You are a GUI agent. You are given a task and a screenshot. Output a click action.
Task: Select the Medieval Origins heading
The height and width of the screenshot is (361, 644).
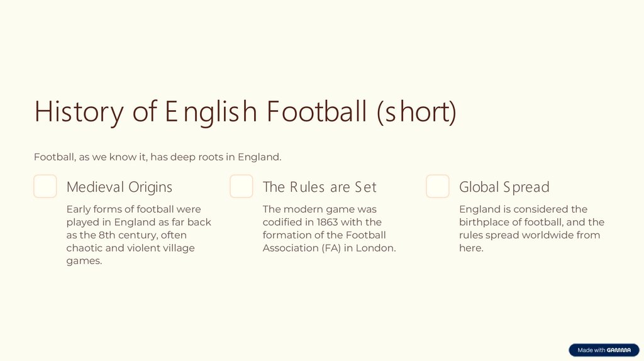click(119, 187)
